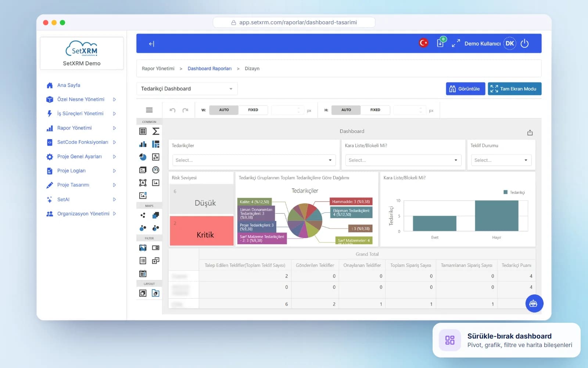588x368 pixels.
Task: Insert a Gauge item
Action: (156, 170)
